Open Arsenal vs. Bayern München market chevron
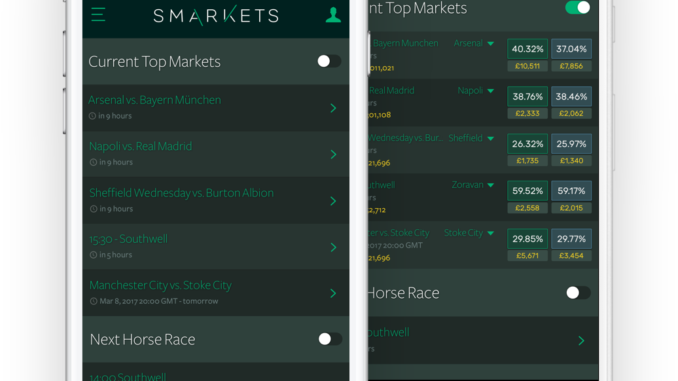This screenshot has width=678, height=381. [333, 108]
